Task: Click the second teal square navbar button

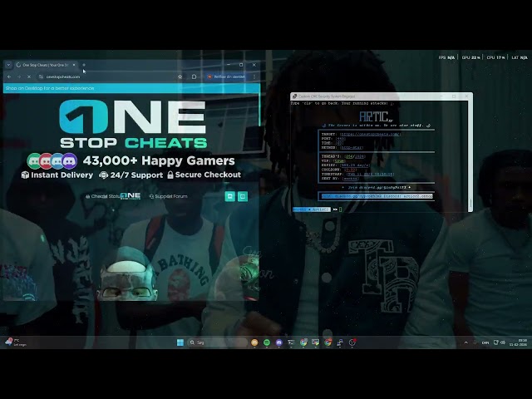Action: point(243,196)
